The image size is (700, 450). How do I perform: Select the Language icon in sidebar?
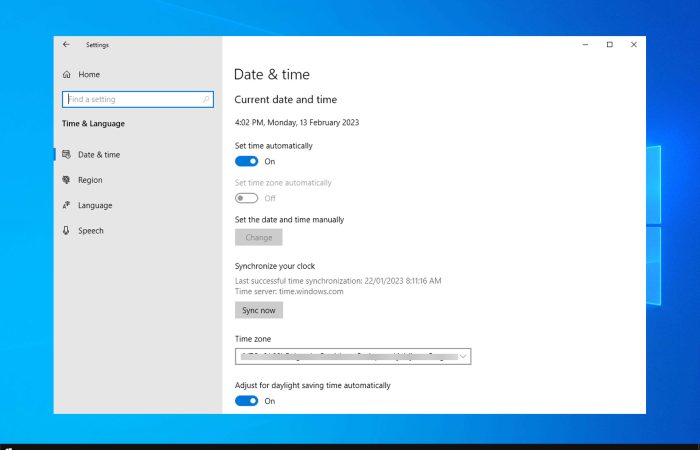pyautogui.click(x=67, y=205)
